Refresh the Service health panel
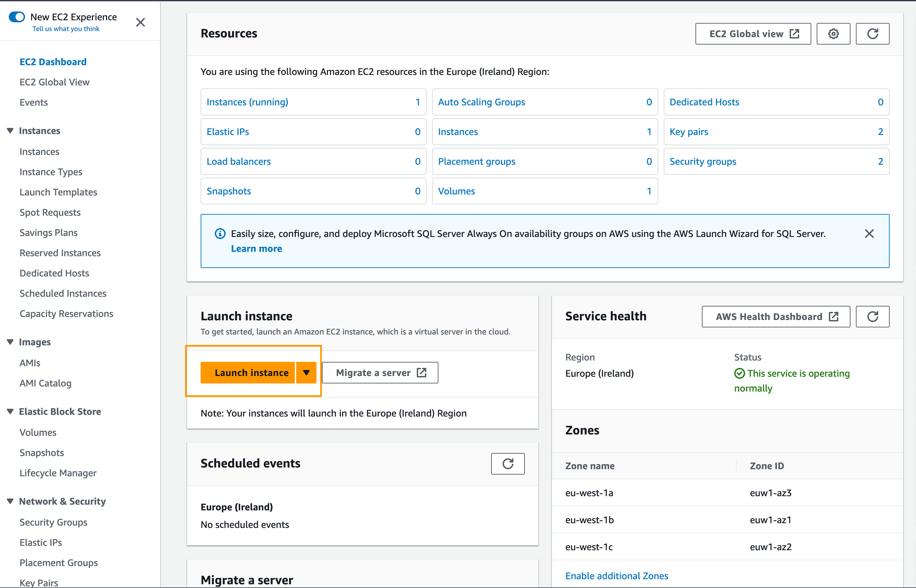The image size is (916, 588). point(872,317)
